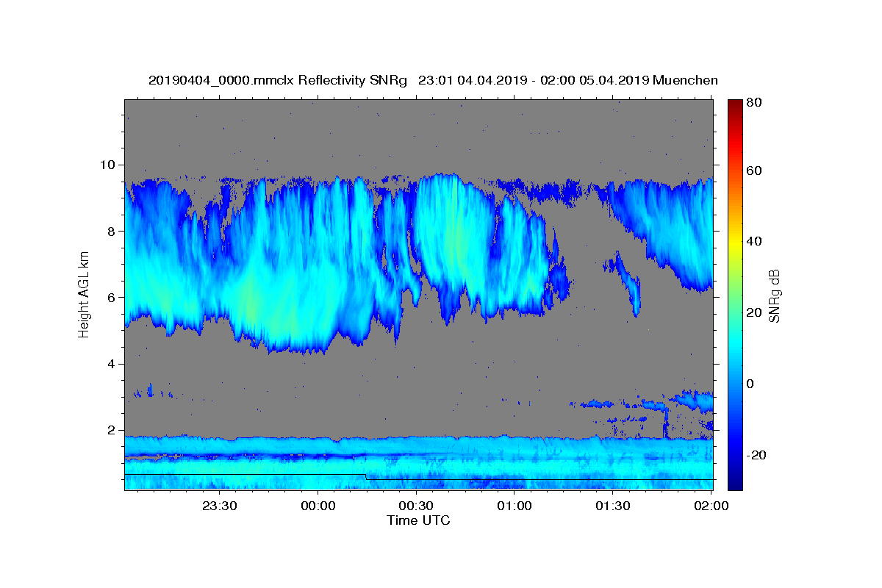Viewport: 882px width, 588px height.
Task: Click the colorbar tick label "-20"
Action: pos(756,455)
